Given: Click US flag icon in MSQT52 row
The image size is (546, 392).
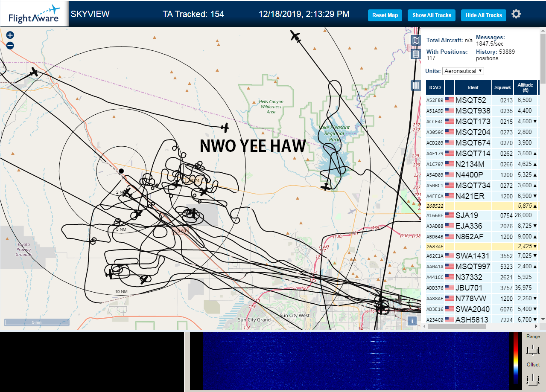Looking at the screenshot, I should coord(450,100).
